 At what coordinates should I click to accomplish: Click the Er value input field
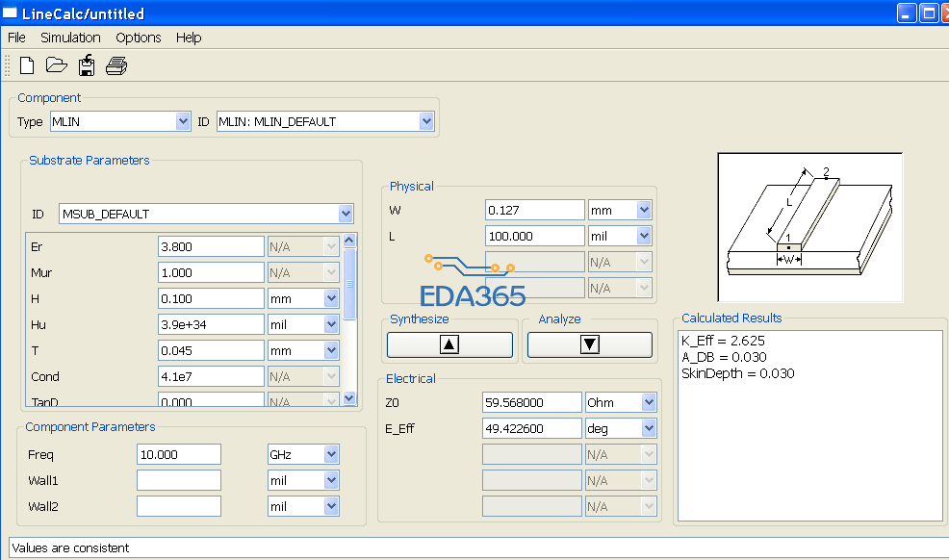click(210, 246)
